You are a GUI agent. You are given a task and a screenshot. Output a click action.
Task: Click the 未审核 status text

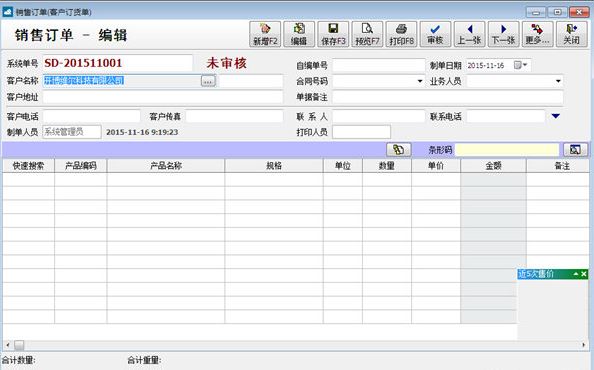click(227, 63)
